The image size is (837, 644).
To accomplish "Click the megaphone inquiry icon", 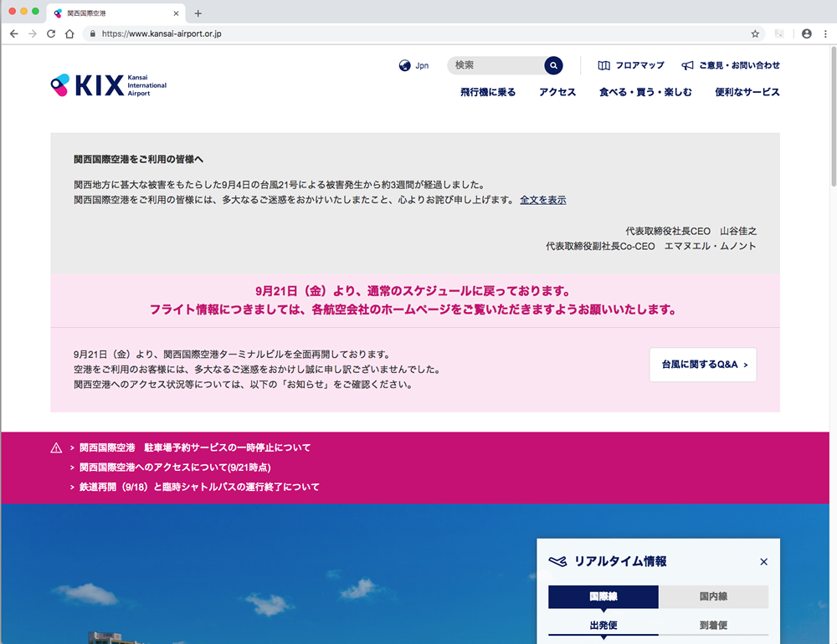I will (x=687, y=65).
